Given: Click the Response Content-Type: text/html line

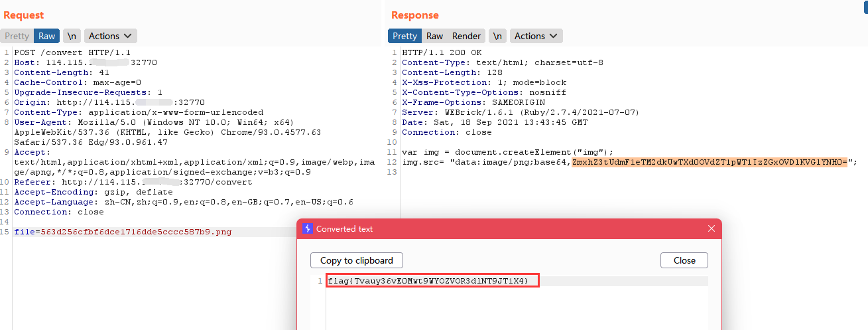Looking at the screenshot, I should [503, 62].
